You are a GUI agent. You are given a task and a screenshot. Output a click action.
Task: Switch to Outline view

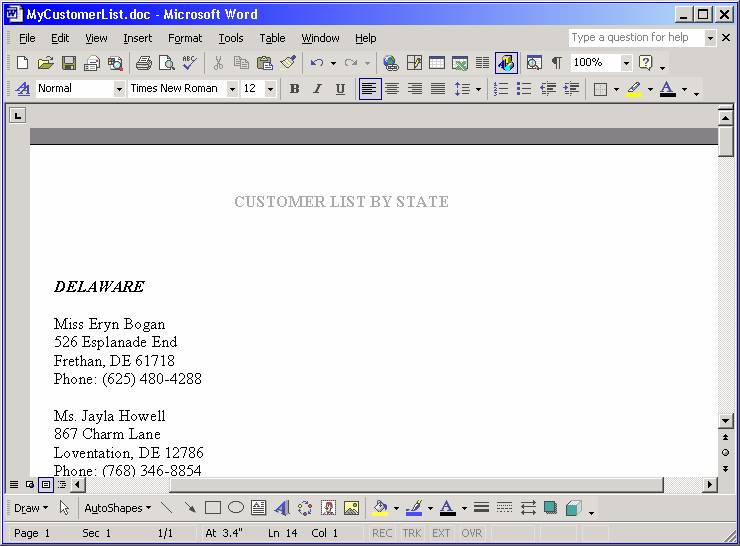(x=62, y=485)
